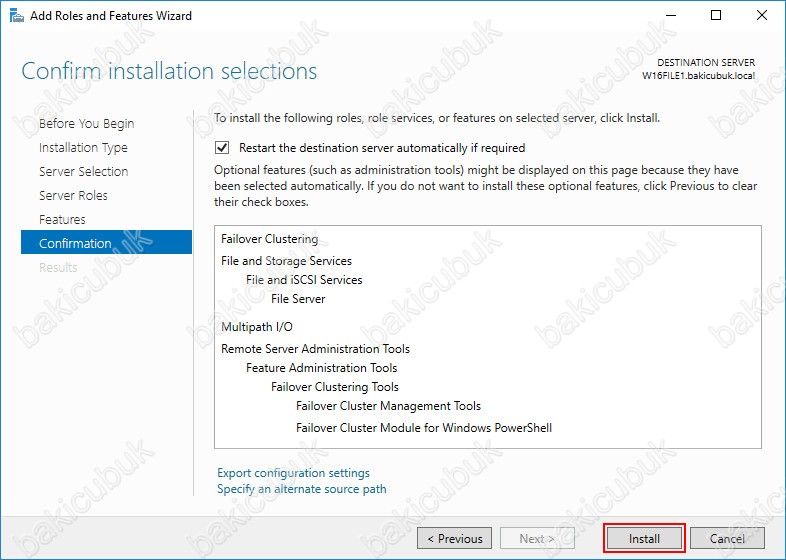Go back with the Previous button
Image resolution: width=786 pixels, height=560 pixels.
(454, 538)
